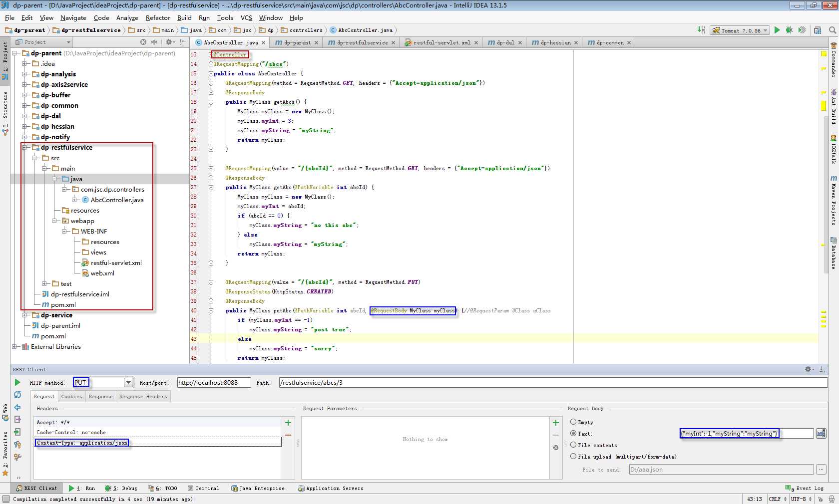Remove selected header with the red minus
This screenshot has width=839, height=504.
pos(288,435)
